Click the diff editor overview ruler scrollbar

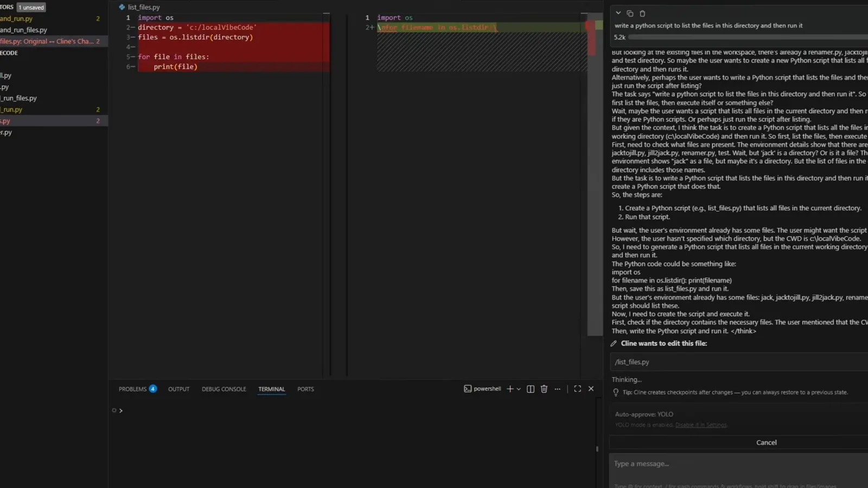click(x=595, y=174)
